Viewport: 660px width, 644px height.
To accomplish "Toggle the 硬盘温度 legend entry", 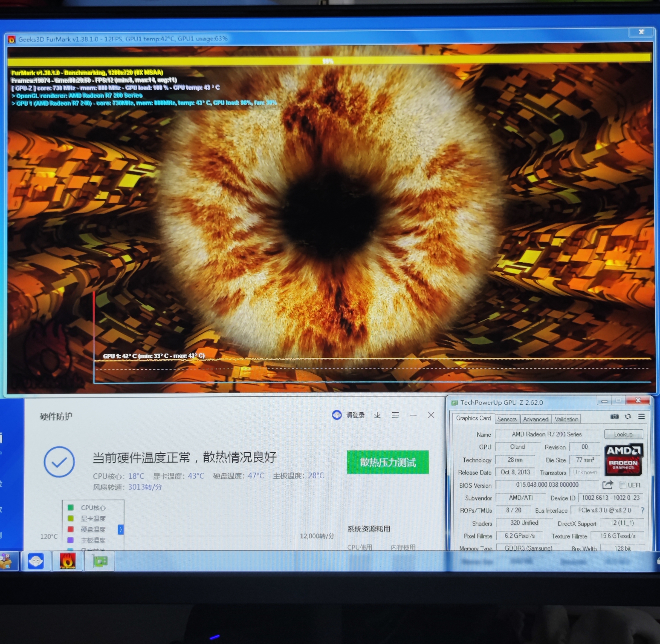I will pyautogui.click(x=93, y=529).
